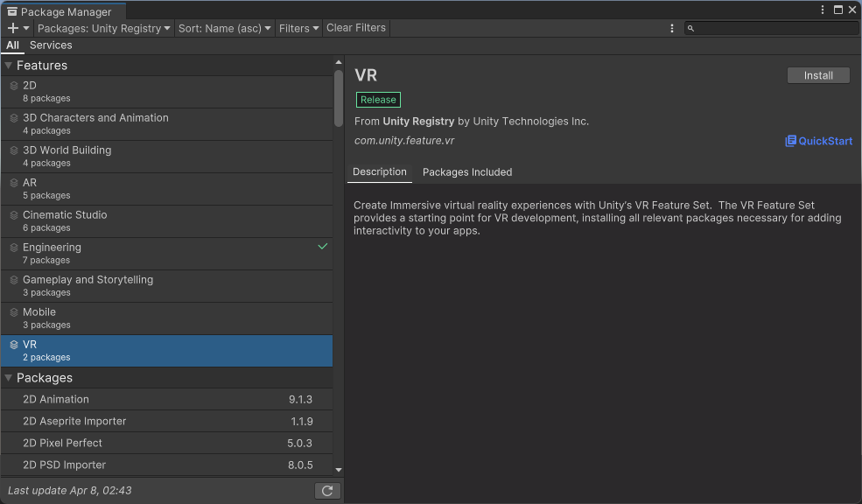862x504 pixels.
Task: Select the 3D World Building feature
Action: tap(166, 157)
